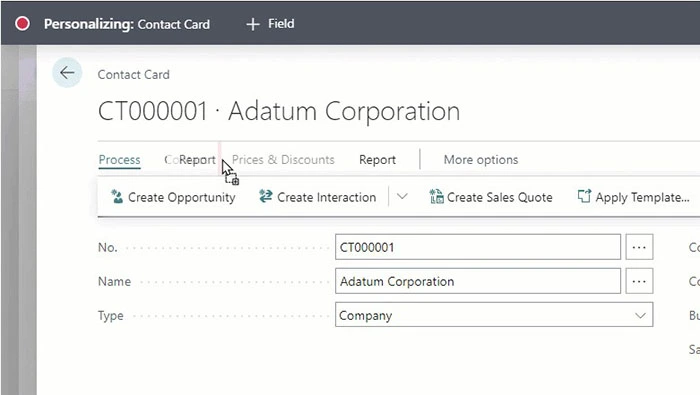Click the Create Interaction icon
The height and width of the screenshot is (395, 700).
pos(266,196)
